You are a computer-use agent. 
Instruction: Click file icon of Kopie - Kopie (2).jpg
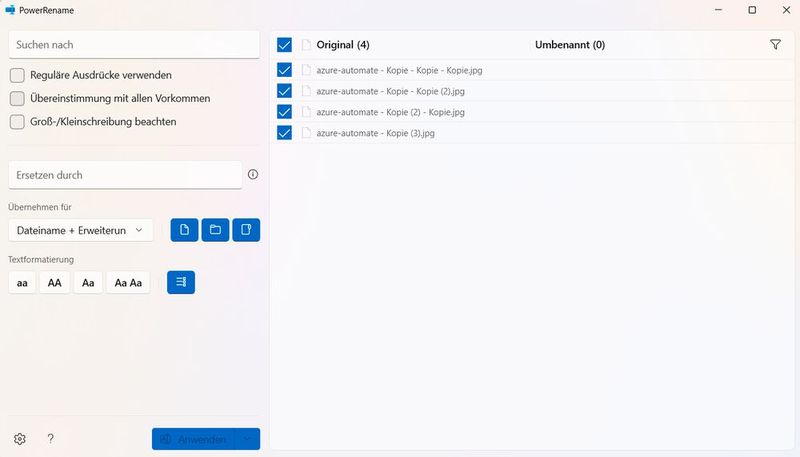[306, 91]
